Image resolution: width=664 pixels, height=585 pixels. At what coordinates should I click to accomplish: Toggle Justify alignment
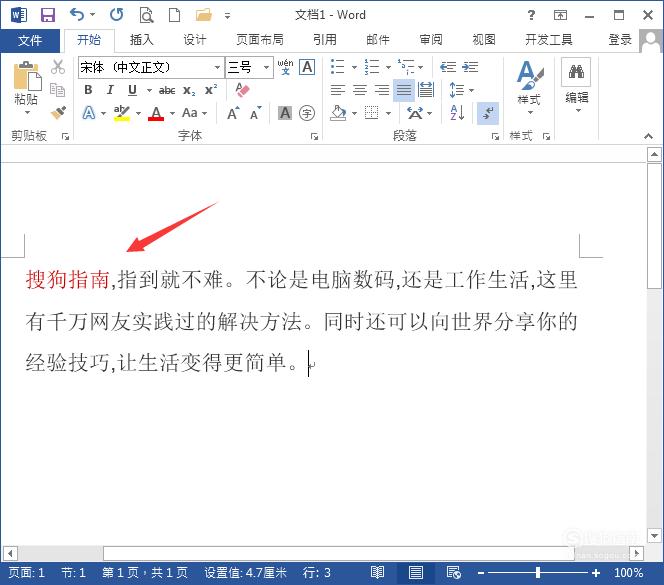[x=404, y=90]
